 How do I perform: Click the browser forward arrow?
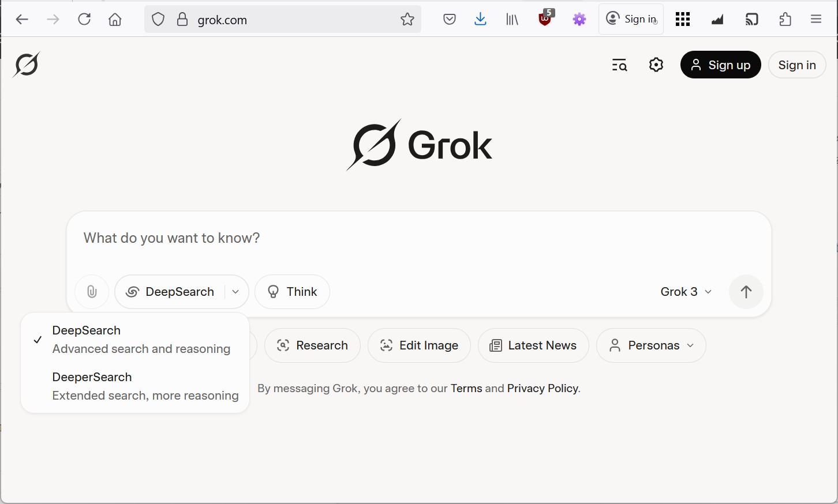tap(53, 20)
